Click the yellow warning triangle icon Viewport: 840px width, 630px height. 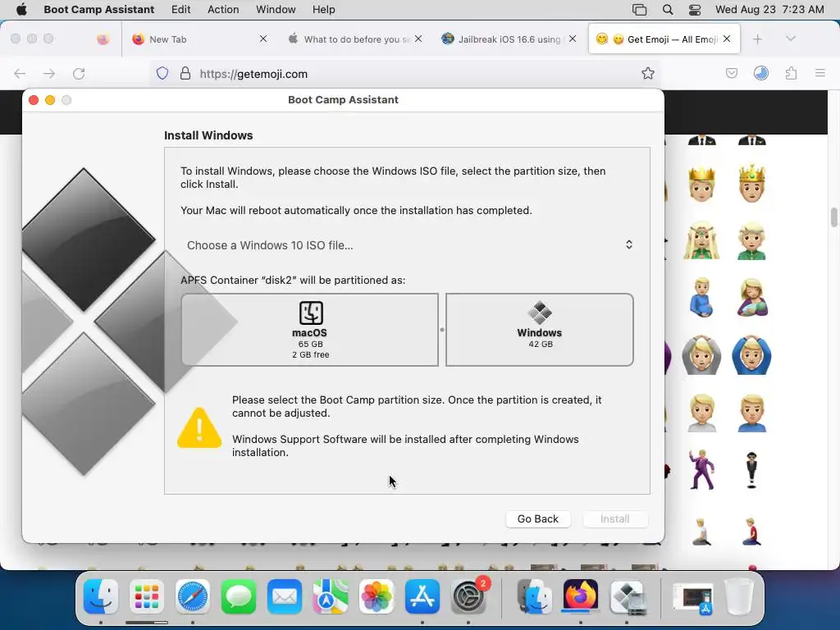199,427
